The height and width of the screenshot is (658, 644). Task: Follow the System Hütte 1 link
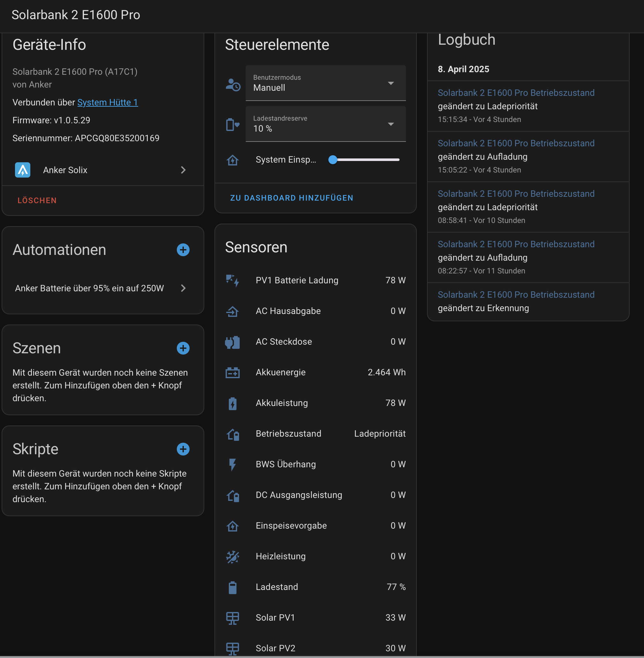[108, 103]
